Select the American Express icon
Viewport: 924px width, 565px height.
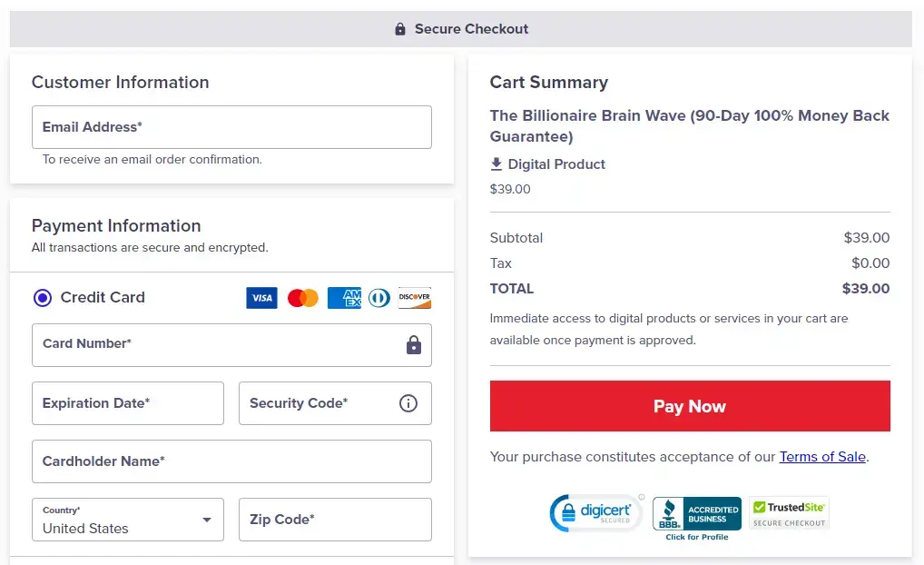click(344, 297)
